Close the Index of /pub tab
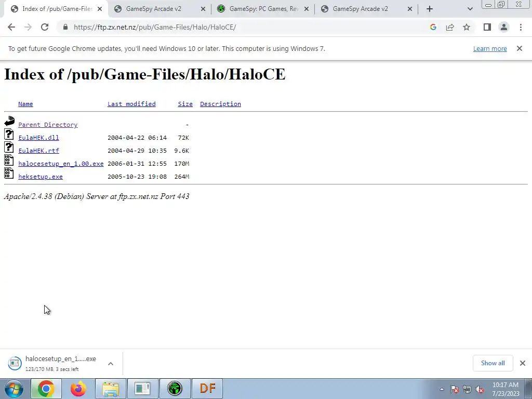The image size is (532, 399). click(100, 9)
